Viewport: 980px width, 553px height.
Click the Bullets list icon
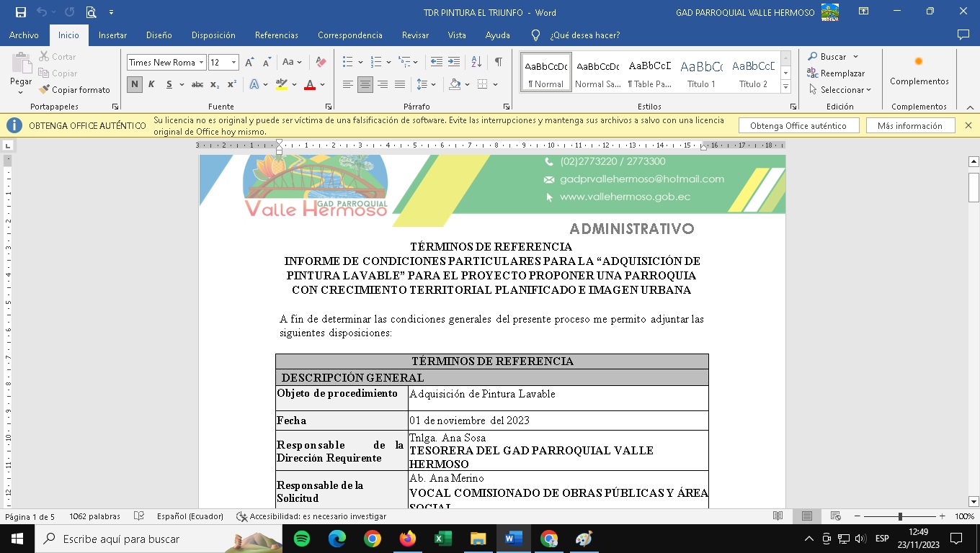point(348,63)
